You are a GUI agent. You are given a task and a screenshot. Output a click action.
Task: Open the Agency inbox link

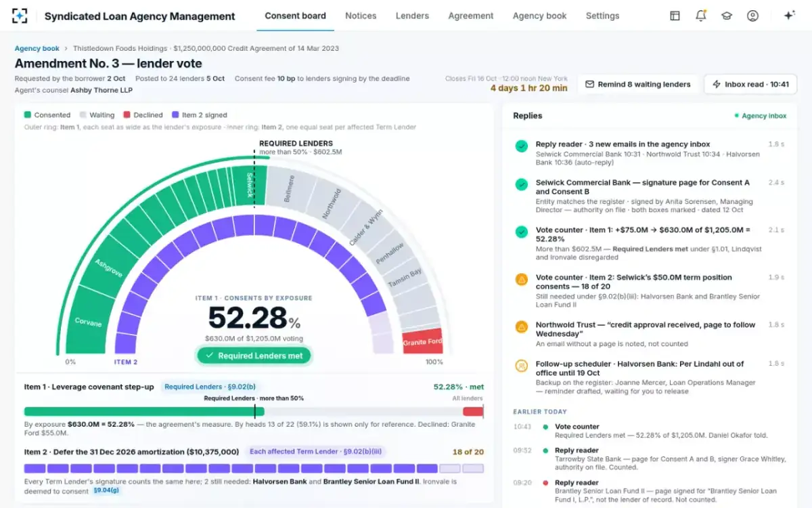click(x=761, y=116)
